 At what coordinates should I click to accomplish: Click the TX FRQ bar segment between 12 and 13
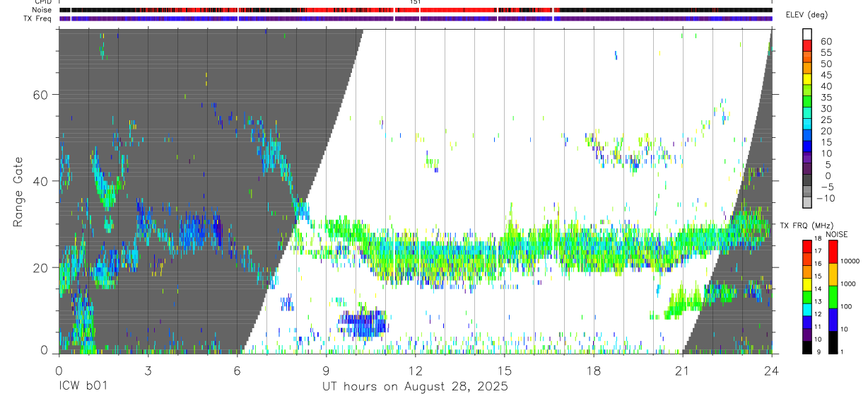click(807, 310)
